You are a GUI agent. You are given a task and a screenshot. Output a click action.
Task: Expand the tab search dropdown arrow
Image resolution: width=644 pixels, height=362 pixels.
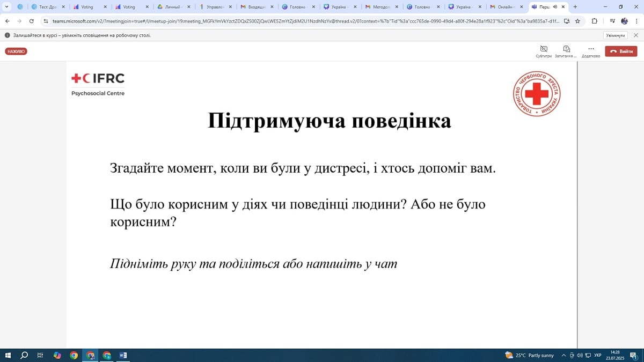pyautogui.click(x=6, y=7)
